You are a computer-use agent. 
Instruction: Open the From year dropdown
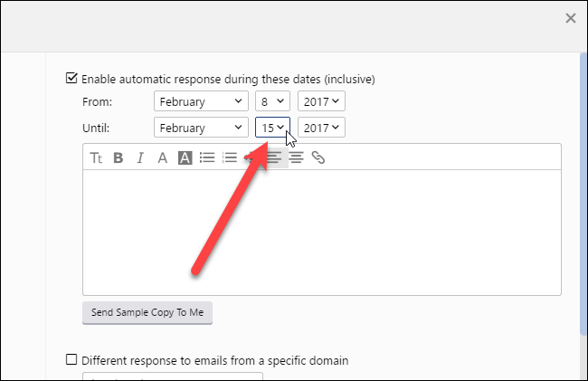[x=321, y=101]
